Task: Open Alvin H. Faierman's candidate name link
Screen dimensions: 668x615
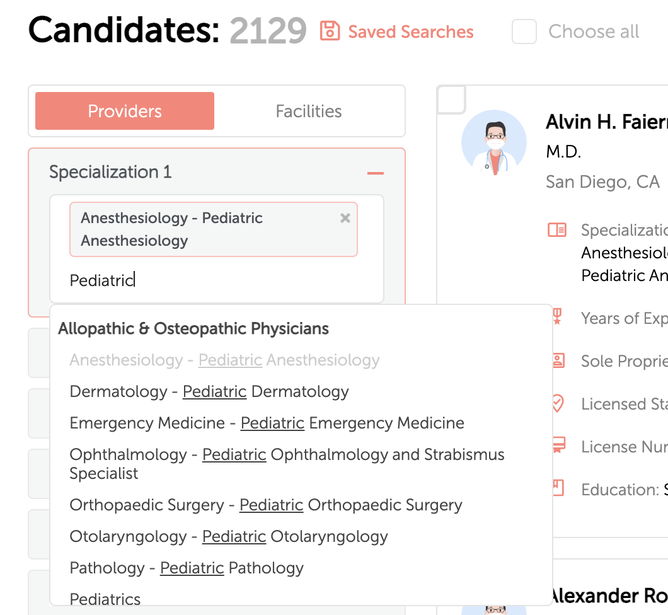Action: (x=607, y=122)
